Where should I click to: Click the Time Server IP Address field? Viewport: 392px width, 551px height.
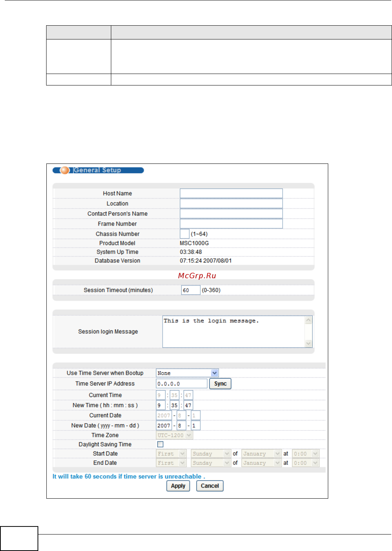coord(182,384)
